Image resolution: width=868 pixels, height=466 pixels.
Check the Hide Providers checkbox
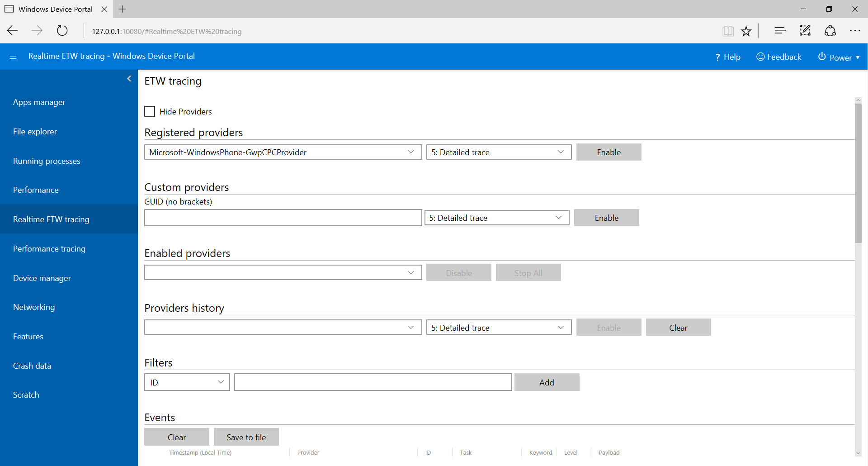click(x=150, y=111)
